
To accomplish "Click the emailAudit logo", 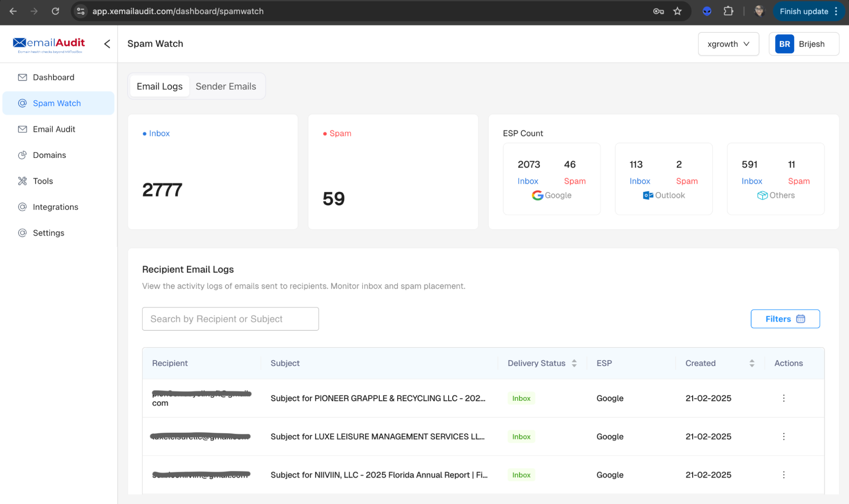I will [49, 45].
